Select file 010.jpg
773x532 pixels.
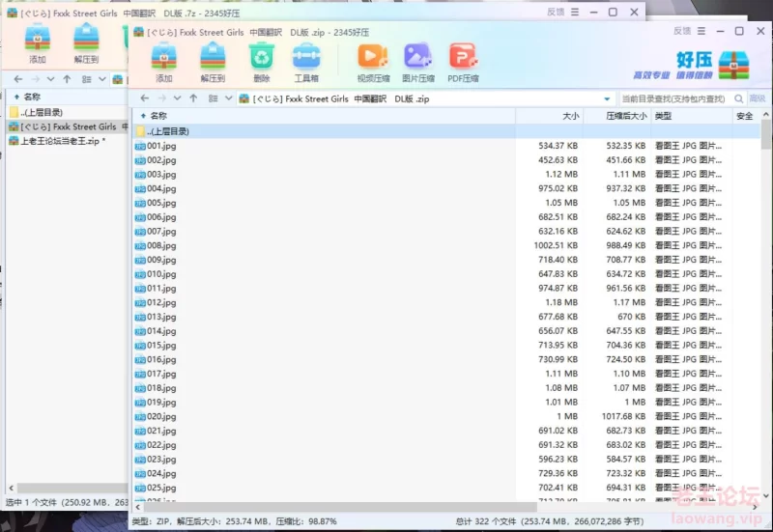coord(161,274)
